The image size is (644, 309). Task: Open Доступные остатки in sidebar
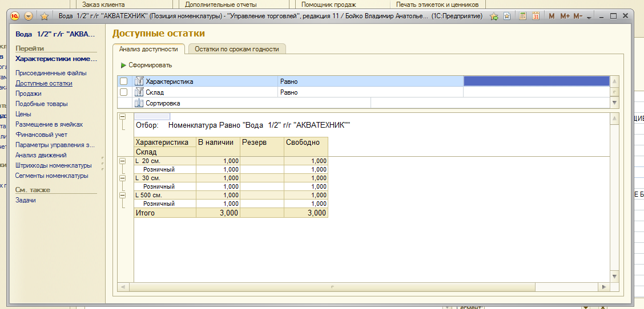point(44,83)
